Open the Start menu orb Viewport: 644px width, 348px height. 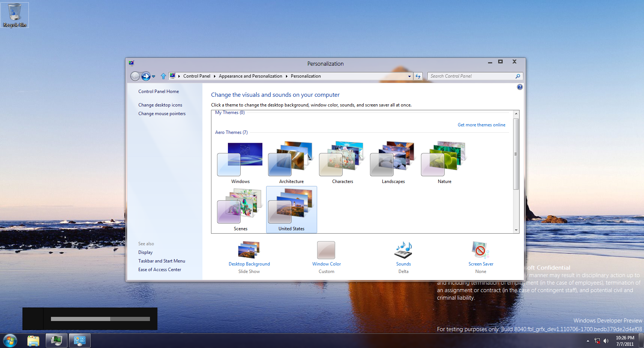tap(10, 341)
